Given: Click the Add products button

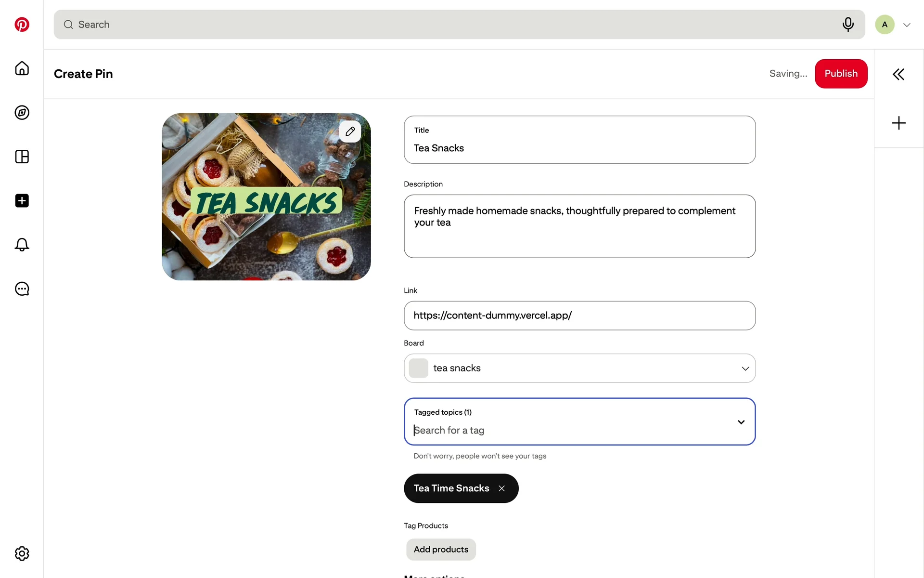Looking at the screenshot, I should click(x=440, y=550).
